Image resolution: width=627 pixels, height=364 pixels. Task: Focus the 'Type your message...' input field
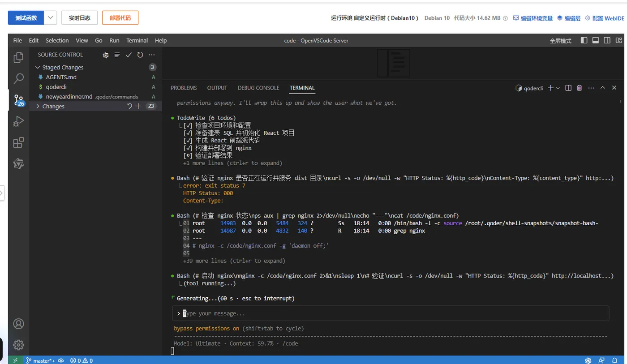pos(391,313)
